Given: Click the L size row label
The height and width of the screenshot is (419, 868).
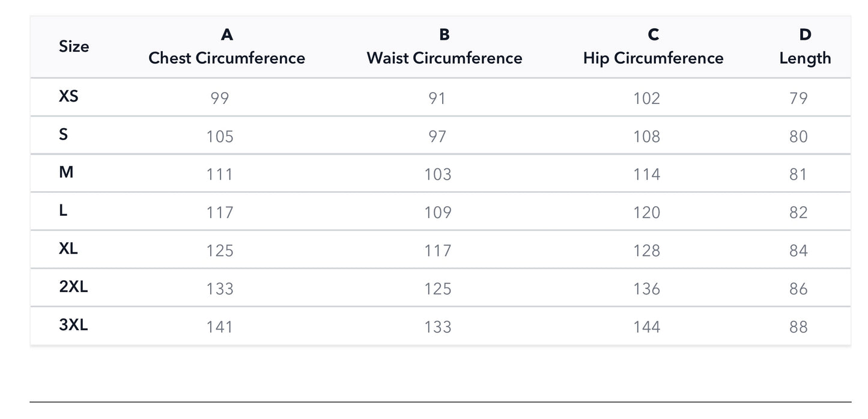Looking at the screenshot, I should coord(63,211).
